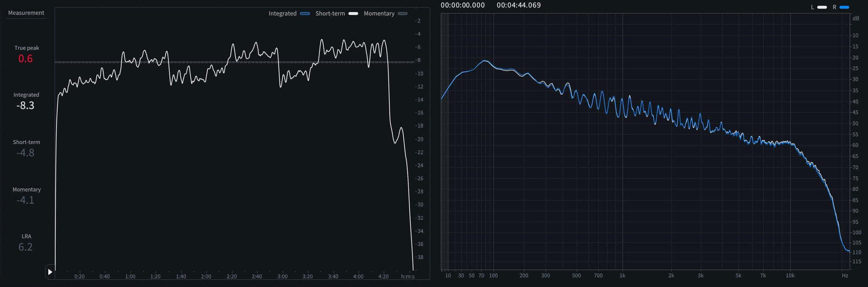Toggle the Momentary loudness line in the legend
The height and width of the screenshot is (287, 868).
(386, 13)
